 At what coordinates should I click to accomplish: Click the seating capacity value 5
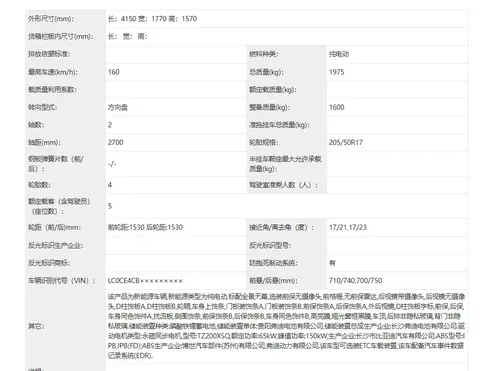(110, 206)
